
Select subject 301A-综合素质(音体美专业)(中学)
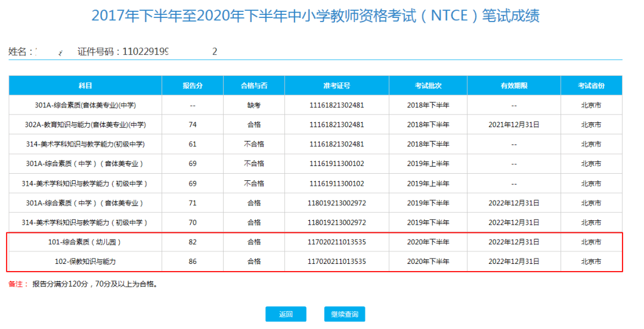85,105
